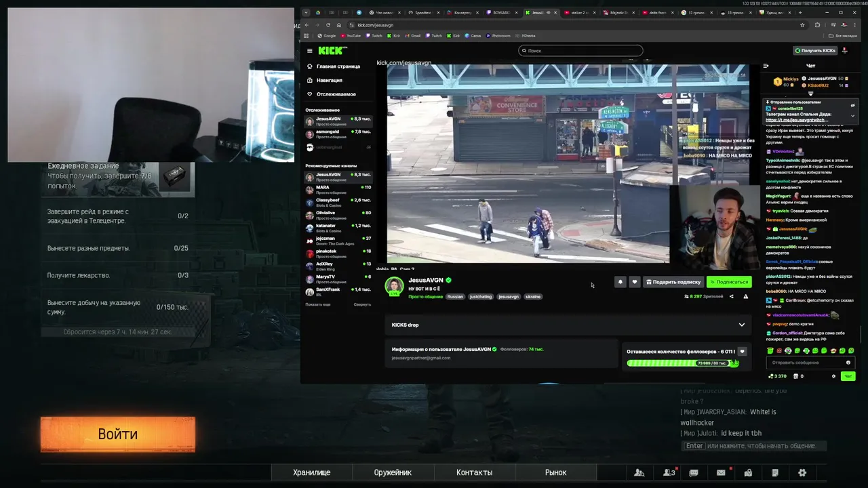The width and height of the screenshot is (868, 488).
Task: Open Хранилище tab in game menu
Action: point(312,472)
